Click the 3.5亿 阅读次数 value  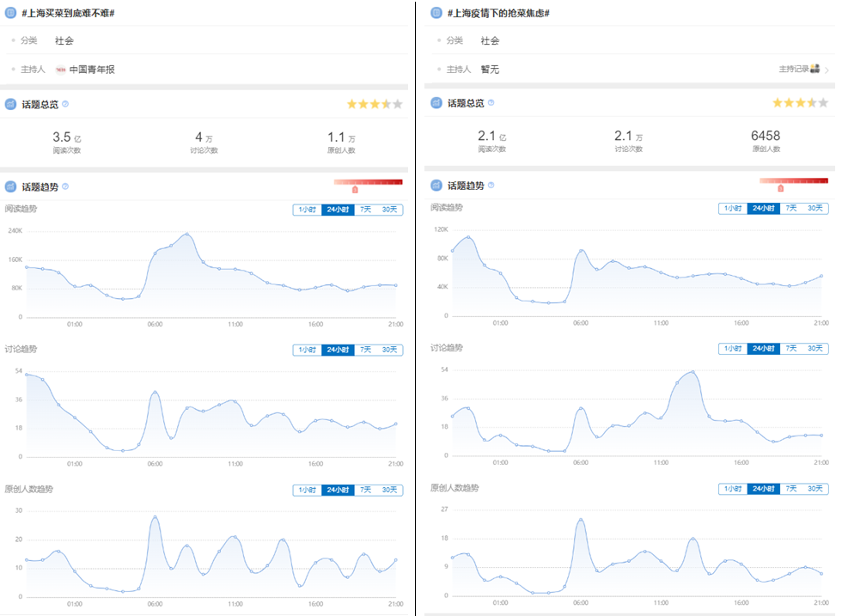(x=67, y=137)
